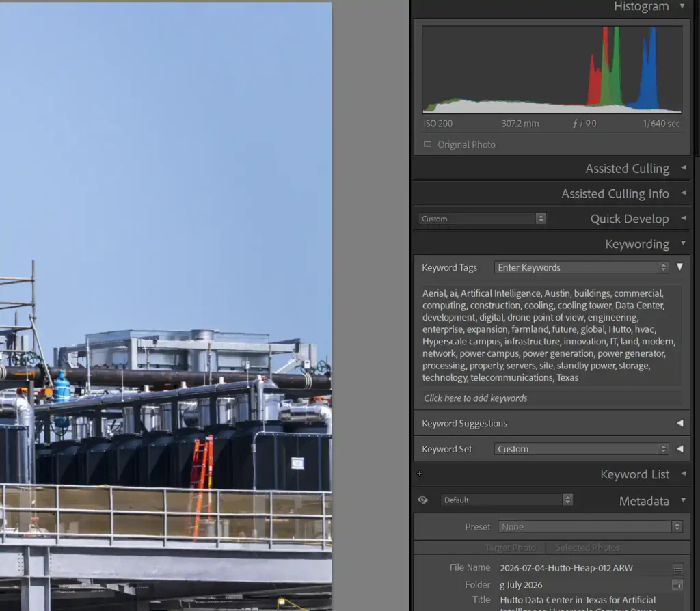Click the Keywording panel title

[x=637, y=244]
